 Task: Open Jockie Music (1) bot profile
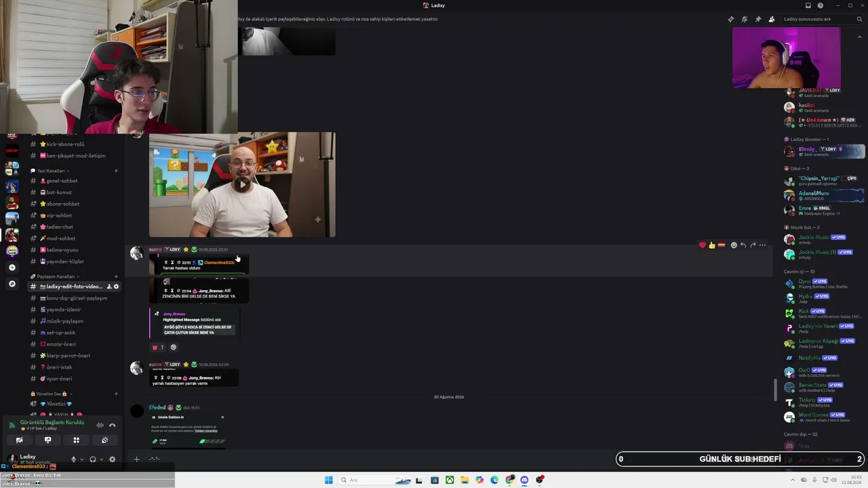pos(824,254)
